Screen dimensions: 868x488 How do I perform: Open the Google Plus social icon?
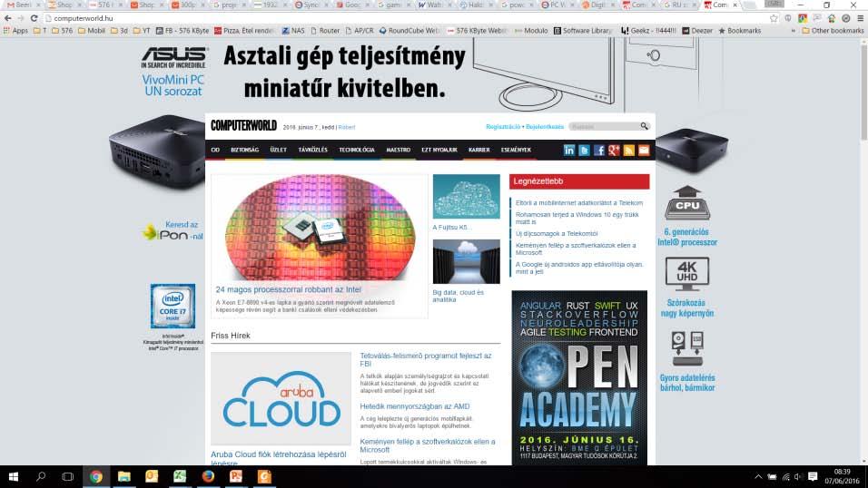614,150
